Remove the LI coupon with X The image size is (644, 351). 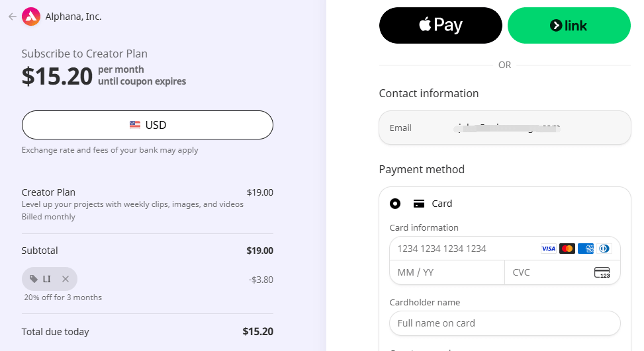tap(66, 279)
